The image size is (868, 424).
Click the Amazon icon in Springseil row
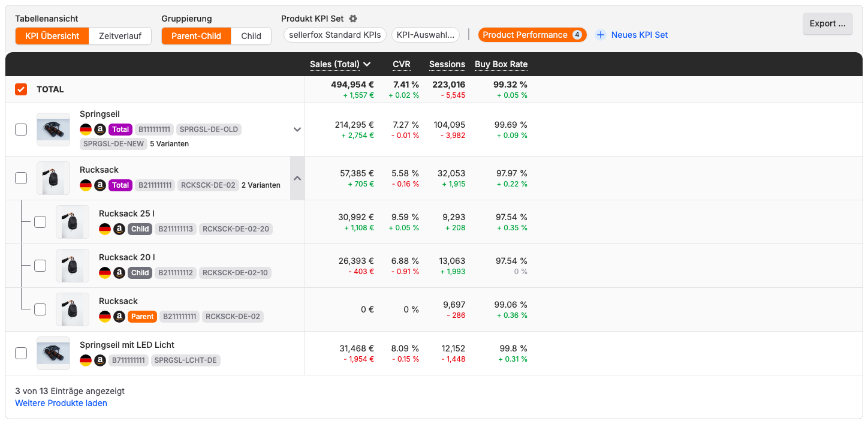(100, 129)
